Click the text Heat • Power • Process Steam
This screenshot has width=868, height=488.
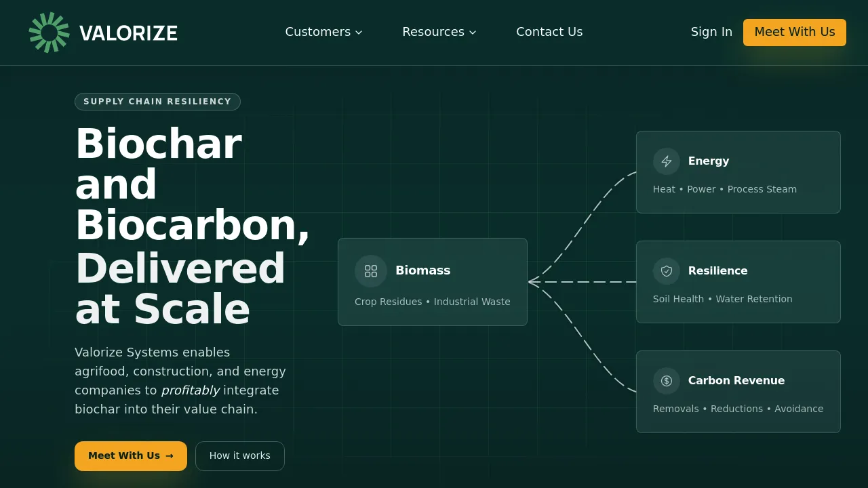point(725,189)
